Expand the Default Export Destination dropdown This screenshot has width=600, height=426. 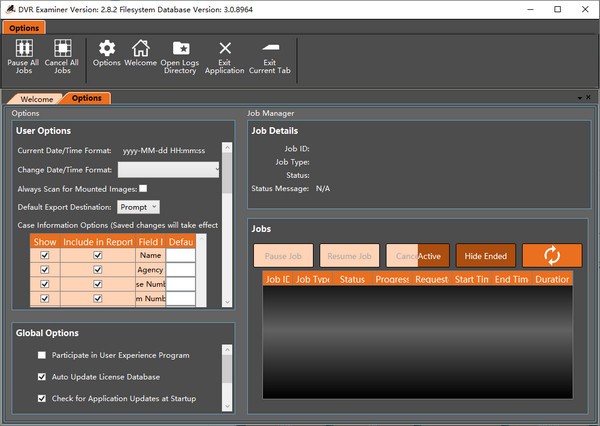tap(138, 207)
